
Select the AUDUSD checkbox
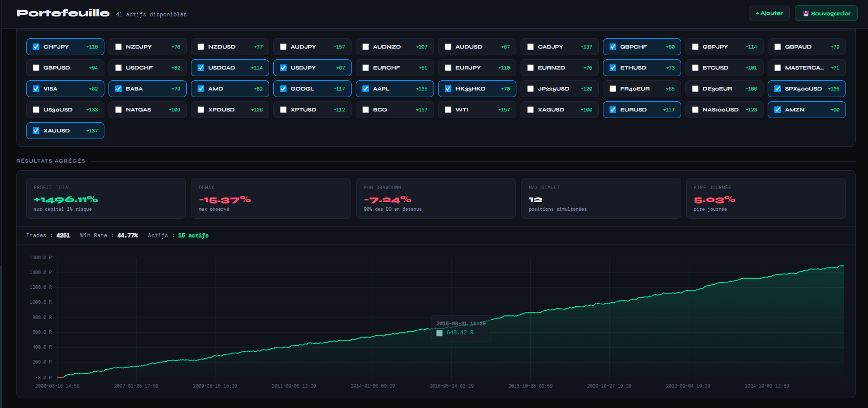448,47
